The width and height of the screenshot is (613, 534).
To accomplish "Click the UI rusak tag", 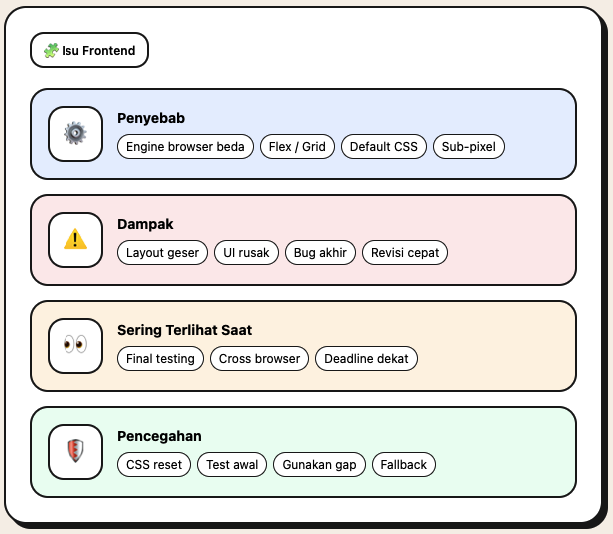I will pos(247,253).
